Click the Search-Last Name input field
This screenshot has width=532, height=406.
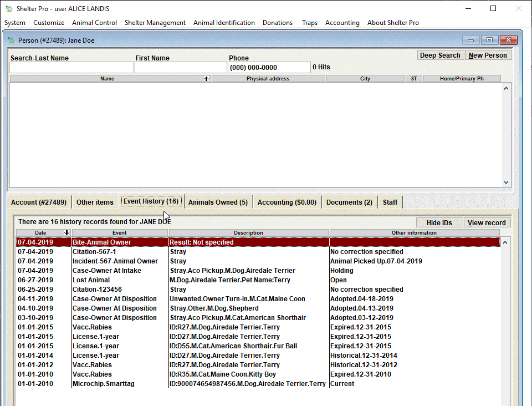(71, 68)
